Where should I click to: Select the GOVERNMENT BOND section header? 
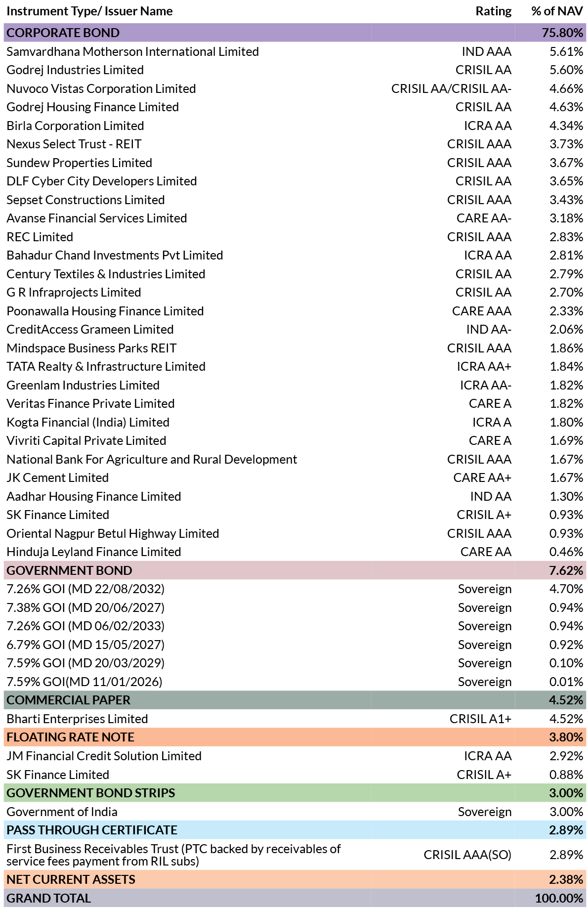click(x=295, y=570)
